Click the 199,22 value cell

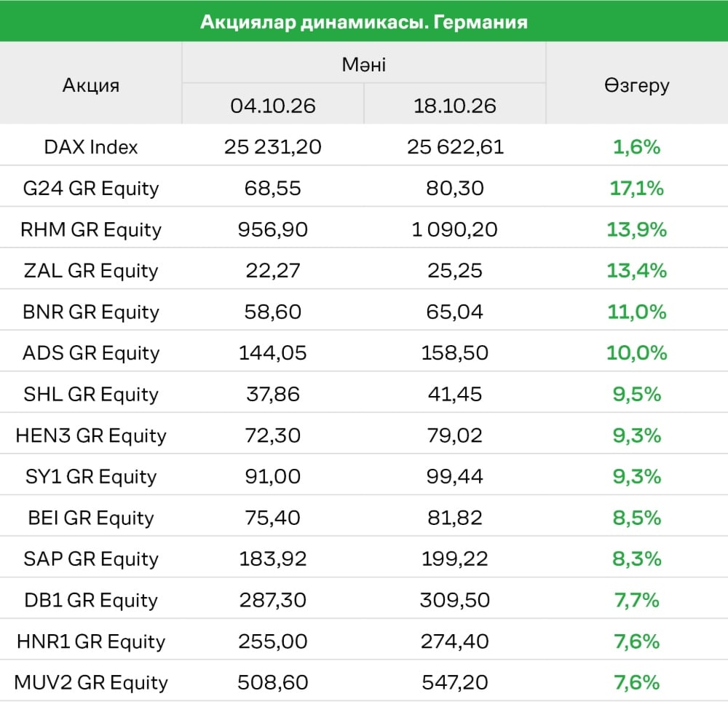[x=455, y=559]
